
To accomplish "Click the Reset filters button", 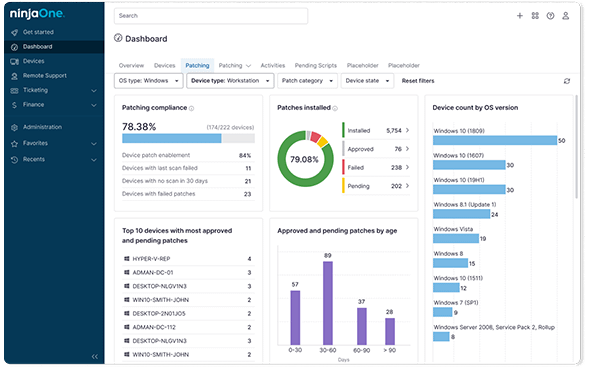I will (418, 81).
